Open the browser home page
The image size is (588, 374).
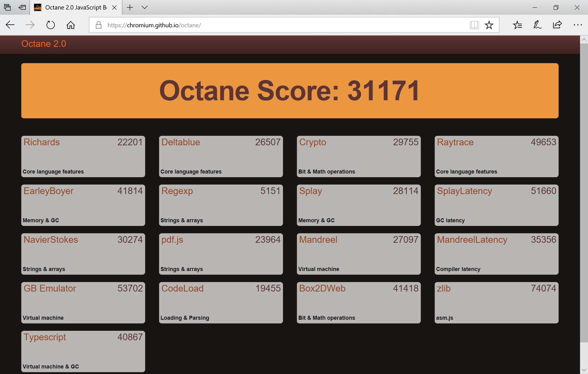[x=71, y=25]
